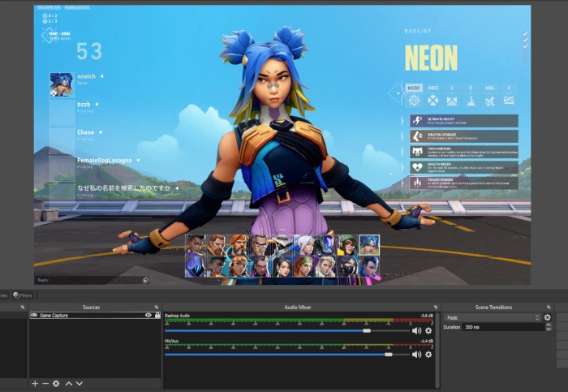Image resolution: width=568 pixels, height=392 pixels.
Task: Pick Skye with green headband portrait
Action: click(304, 267)
